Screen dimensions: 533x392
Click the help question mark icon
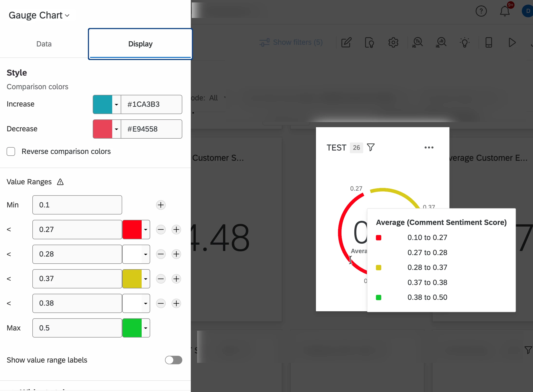(481, 11)
